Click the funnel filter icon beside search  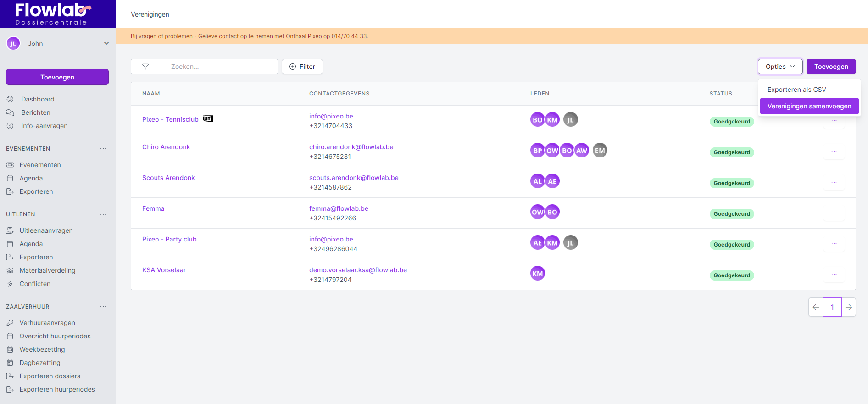pos(145,67)
